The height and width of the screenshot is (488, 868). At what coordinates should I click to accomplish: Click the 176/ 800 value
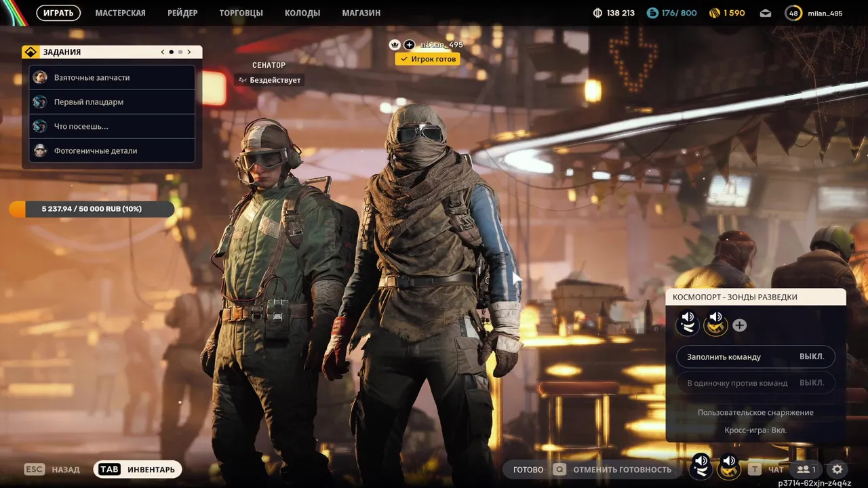(679, 13)
